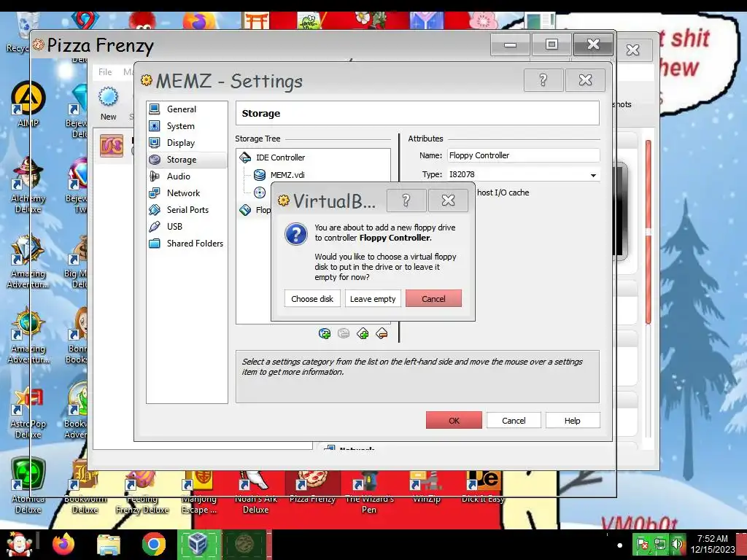The image size is (747, 560).
Task: Open the Serial Ports settings category
Action: coord(187,209)
